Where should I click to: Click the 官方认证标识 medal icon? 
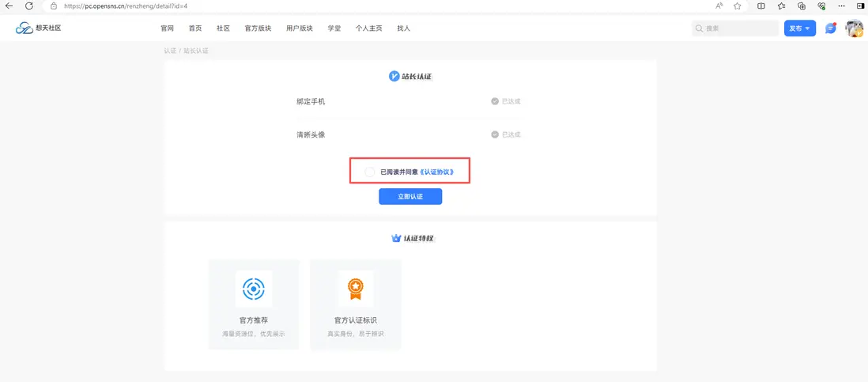356,289
